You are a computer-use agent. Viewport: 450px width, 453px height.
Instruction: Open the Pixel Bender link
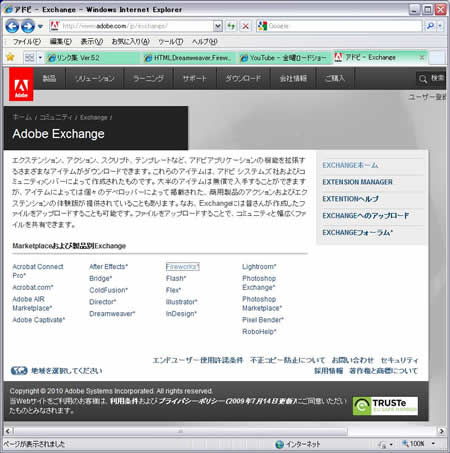pos(263,320)
